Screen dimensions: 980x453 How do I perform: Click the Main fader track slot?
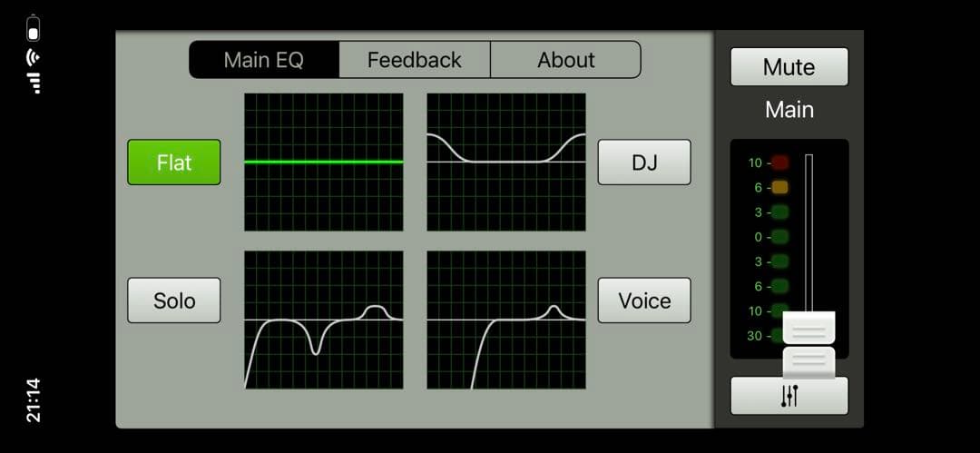point(808,232)
